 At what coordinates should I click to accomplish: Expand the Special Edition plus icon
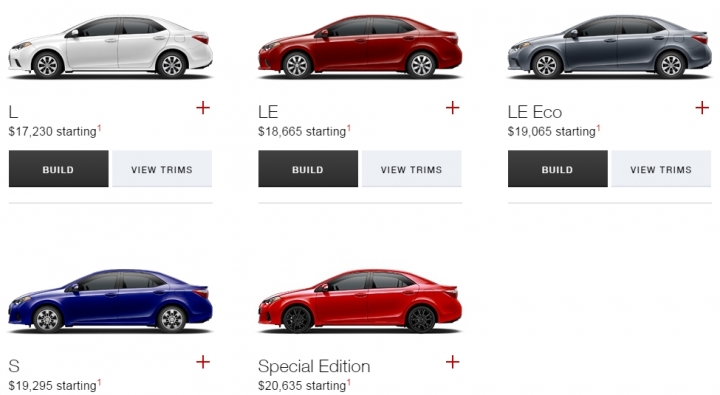452,362
